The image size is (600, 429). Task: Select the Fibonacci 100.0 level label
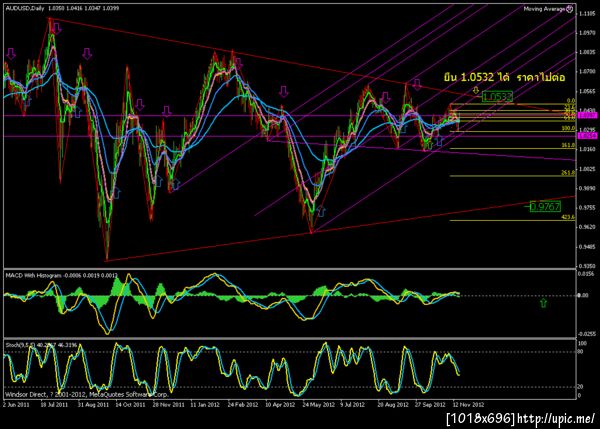click(568, 129)
